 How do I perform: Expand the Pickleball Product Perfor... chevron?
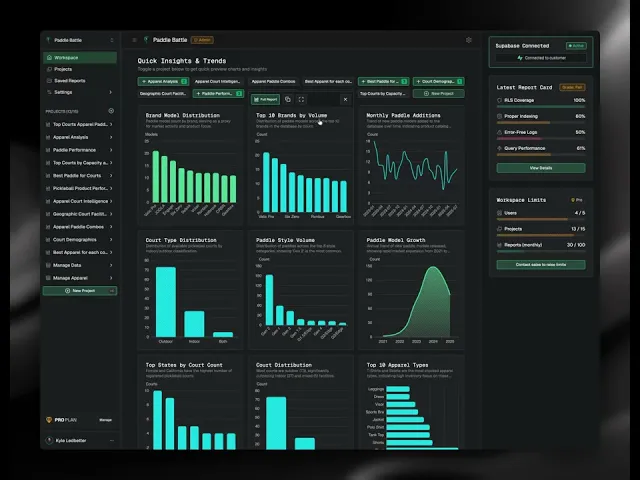click(111, 188)
